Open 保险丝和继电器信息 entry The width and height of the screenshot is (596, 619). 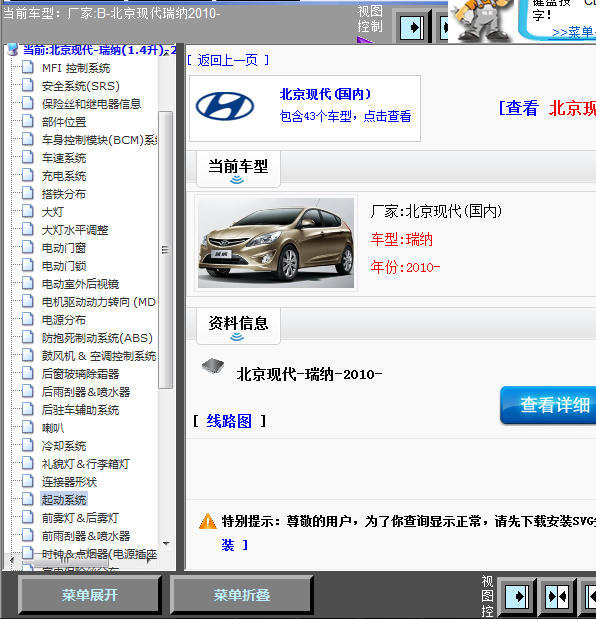[x=91, y=104]
